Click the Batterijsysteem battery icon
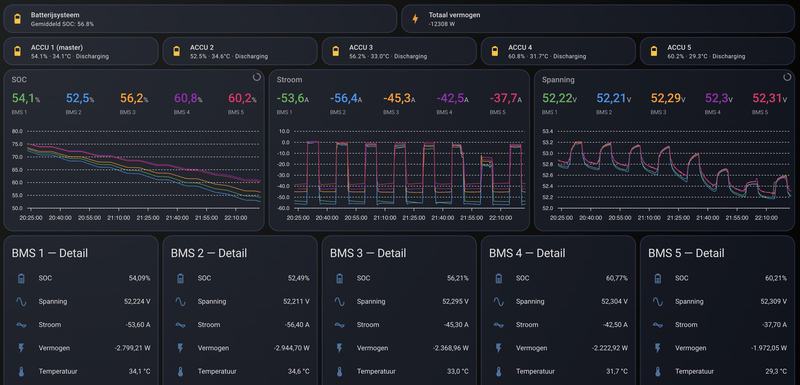 click(x=17, y=19)
